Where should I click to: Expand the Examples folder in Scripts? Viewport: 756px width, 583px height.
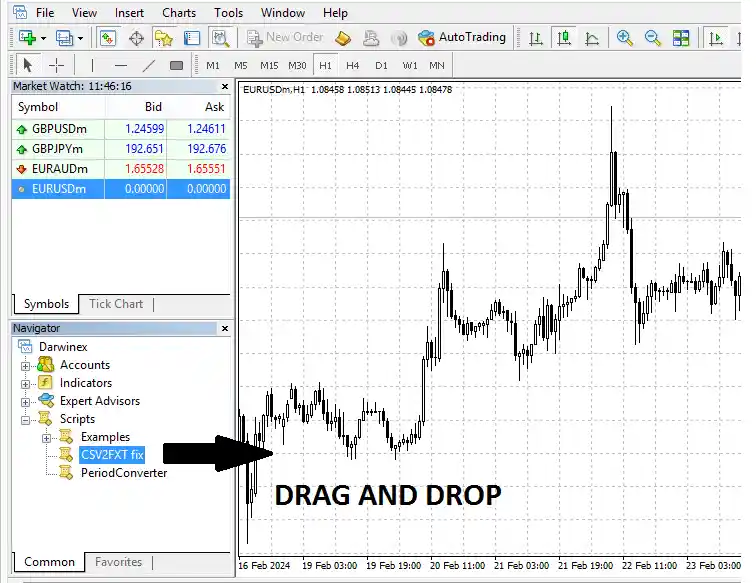coord(47,437)
